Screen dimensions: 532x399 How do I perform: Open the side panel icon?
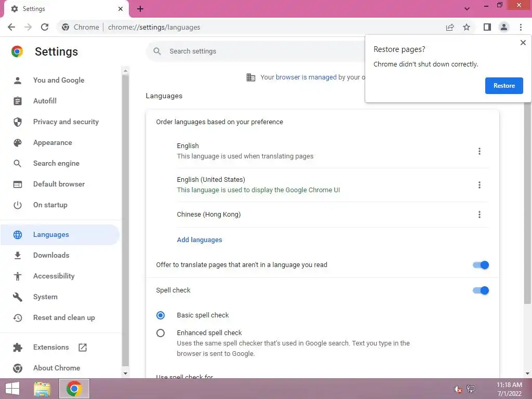click(487, 27)
